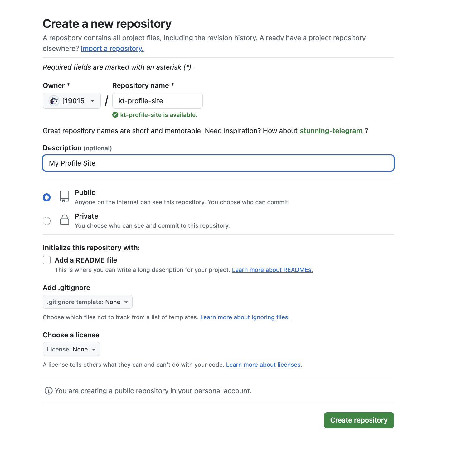476x469 pixels.
Task: Open Learn more about READMEs link
Action: pos(272,270)
